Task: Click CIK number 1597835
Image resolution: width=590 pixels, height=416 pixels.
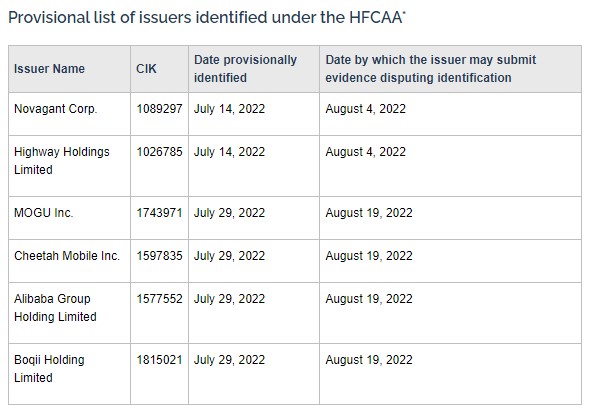Action: pyautogui.click(x=159, y=256)
